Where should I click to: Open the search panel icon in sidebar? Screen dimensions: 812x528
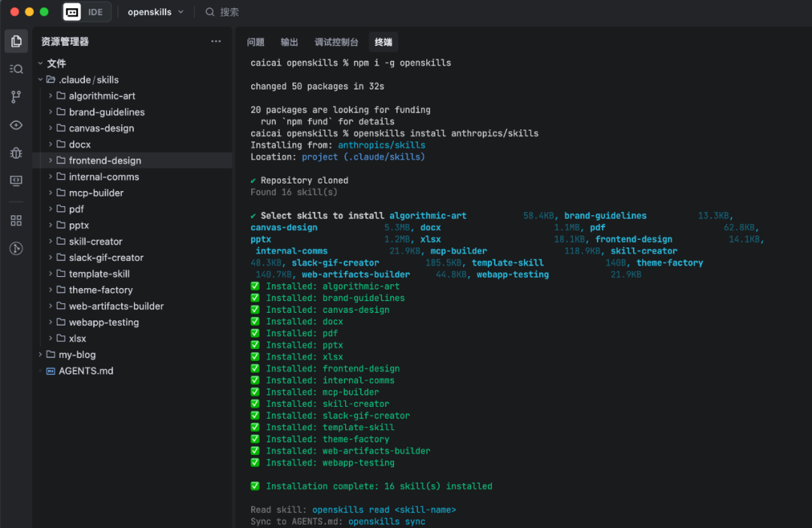(16, 69)
